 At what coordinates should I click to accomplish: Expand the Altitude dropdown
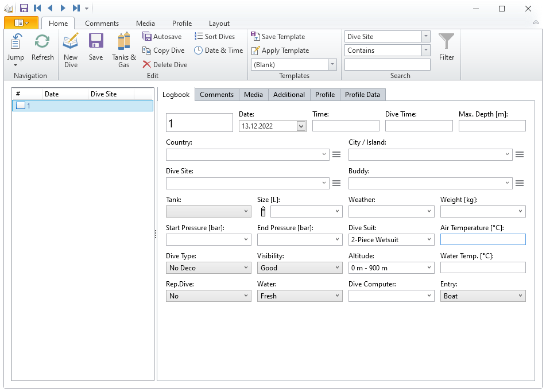(x=429, y=267)
